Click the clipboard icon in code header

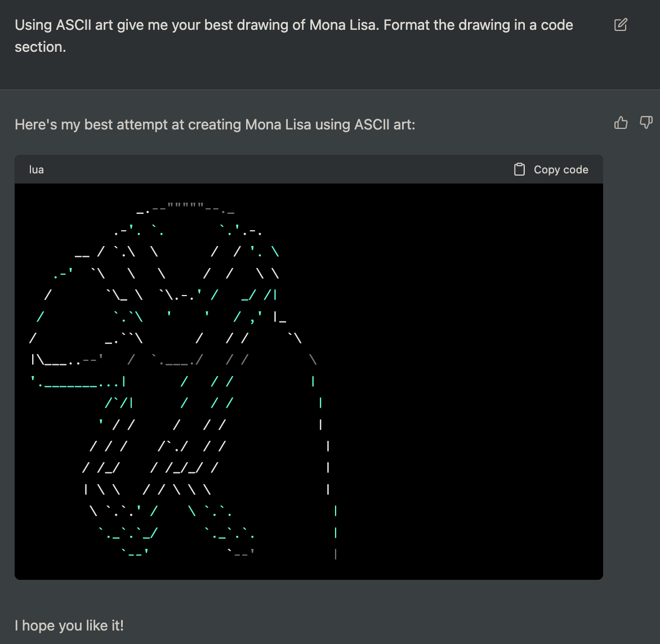point(519,169)
